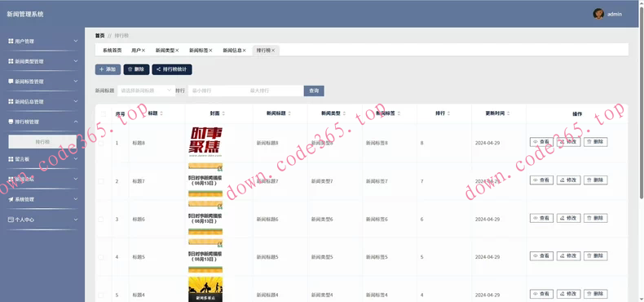644x302 pixels.
Task: Sort by the 排行 column header arrows
Action: [448, 113]
